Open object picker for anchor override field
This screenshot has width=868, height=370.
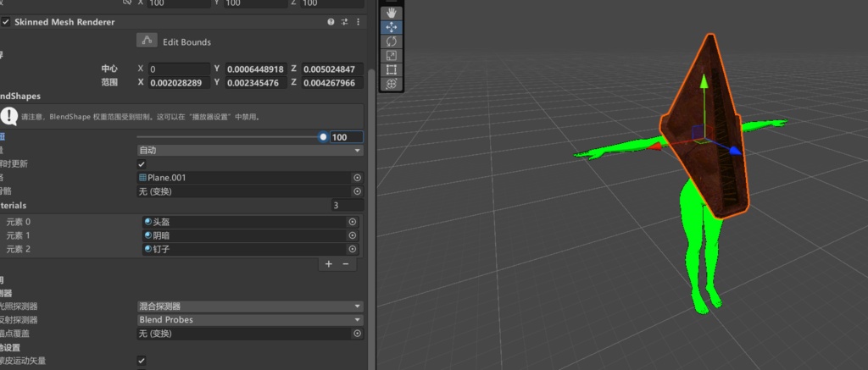(x=357, y=334)
